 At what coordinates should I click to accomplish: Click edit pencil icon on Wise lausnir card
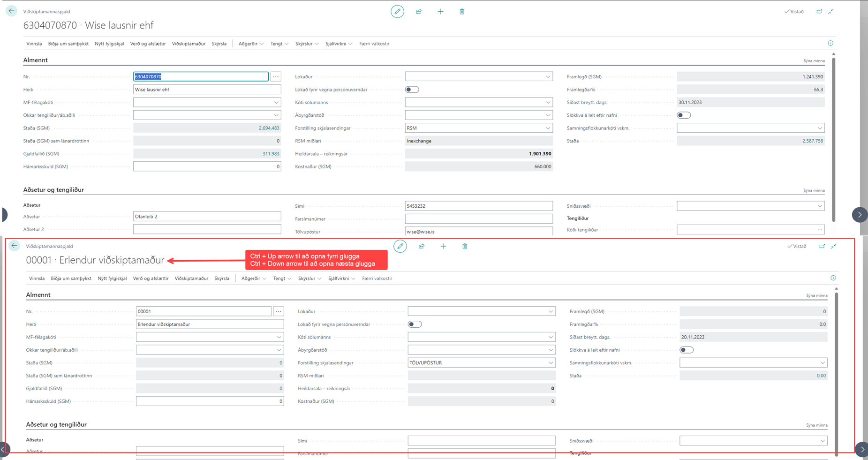tap(397, 12)
